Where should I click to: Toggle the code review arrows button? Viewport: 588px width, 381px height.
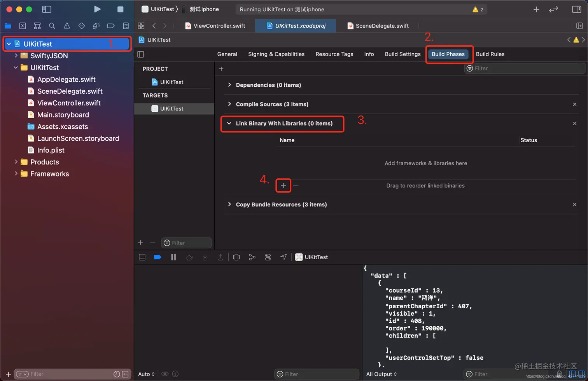[553, 9]
